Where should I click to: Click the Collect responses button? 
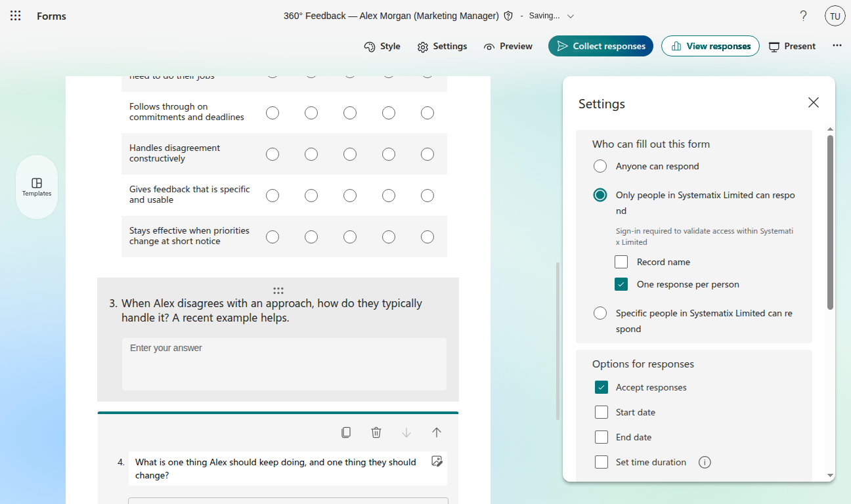coord(601,46)
